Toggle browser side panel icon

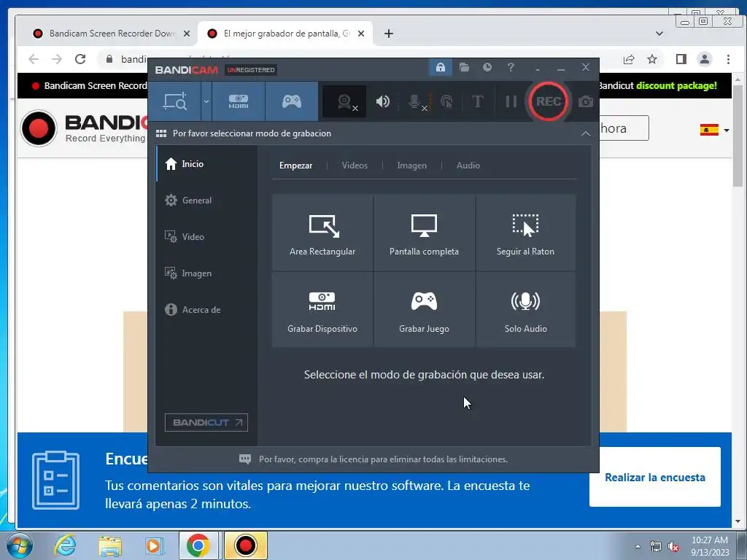pyautogui.click(x=681, y=59)
